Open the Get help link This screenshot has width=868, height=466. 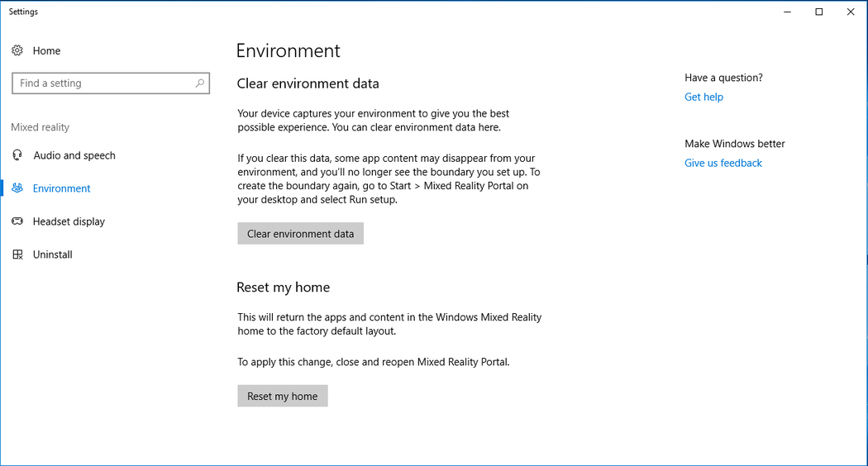703,97
